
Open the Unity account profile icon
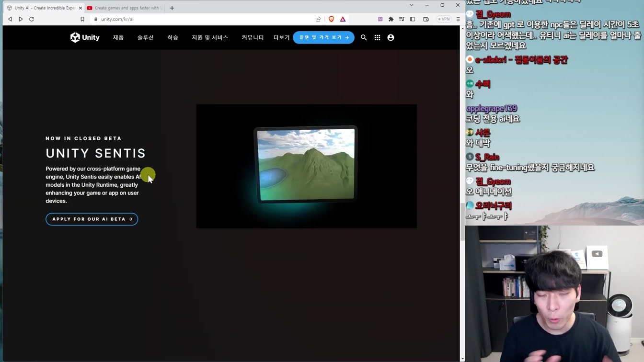(391, 37)
